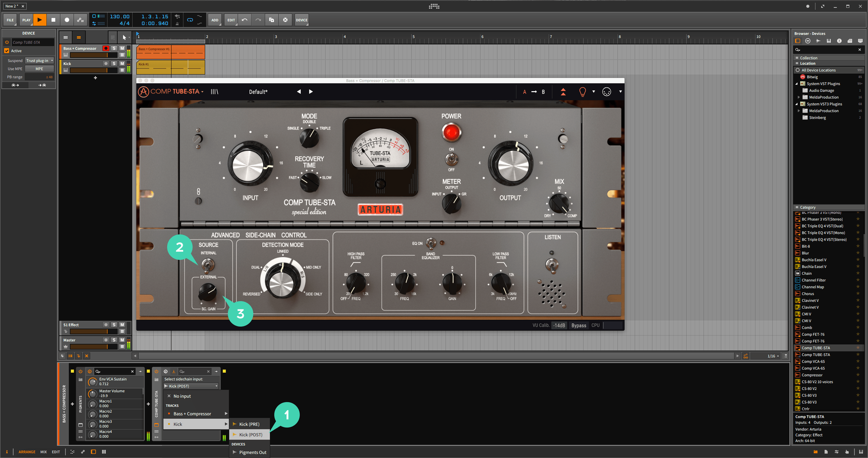Click the MPE button in Device panel
Image resolution: width=868 pixels, height=458 pixels.
pos(39,69)
